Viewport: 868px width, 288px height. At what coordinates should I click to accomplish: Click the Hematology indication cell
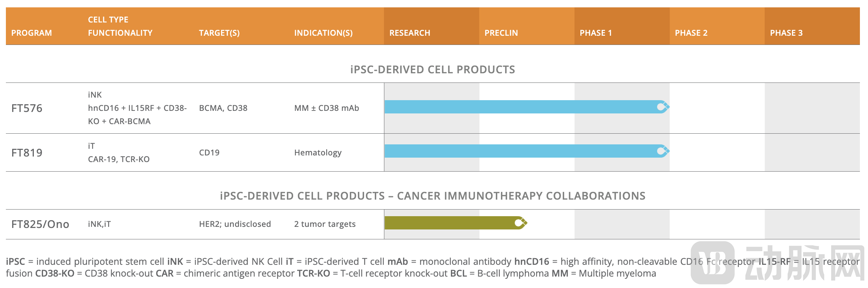(x=318, y=153)
